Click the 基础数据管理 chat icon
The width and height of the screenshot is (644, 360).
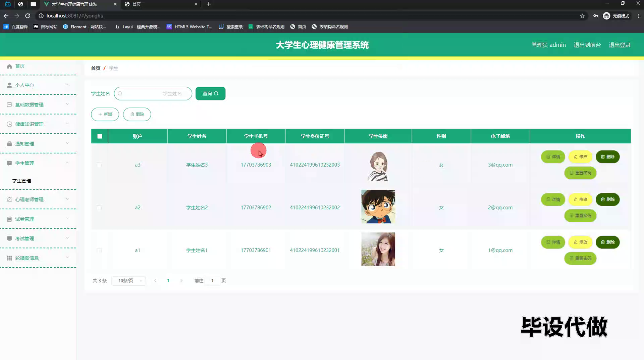(x=9, y=105)
